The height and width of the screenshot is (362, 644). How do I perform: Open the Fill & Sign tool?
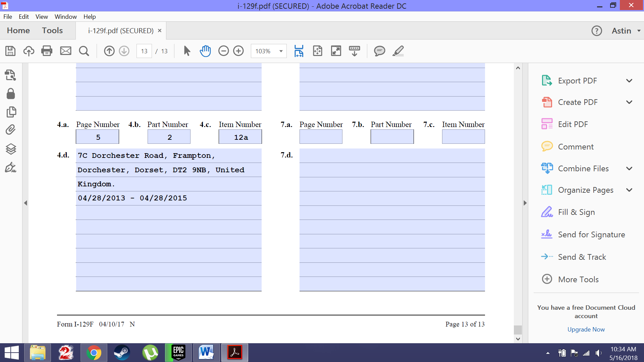tap(576, 212)
